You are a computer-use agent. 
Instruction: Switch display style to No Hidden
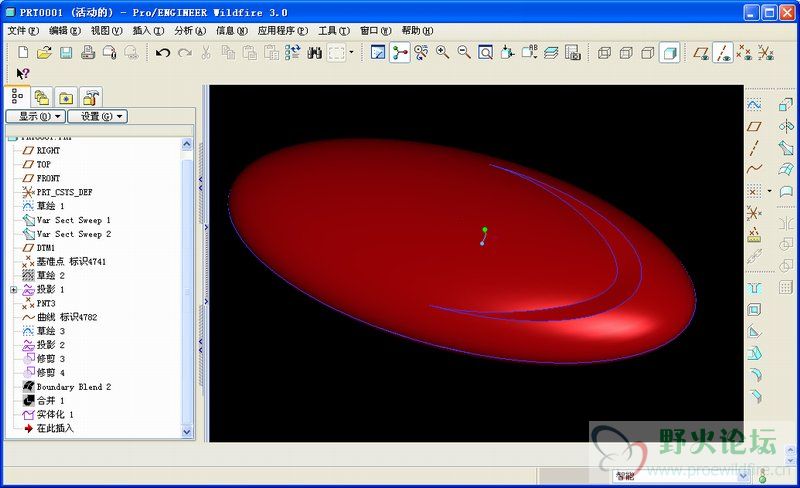(x=647, y=53)
